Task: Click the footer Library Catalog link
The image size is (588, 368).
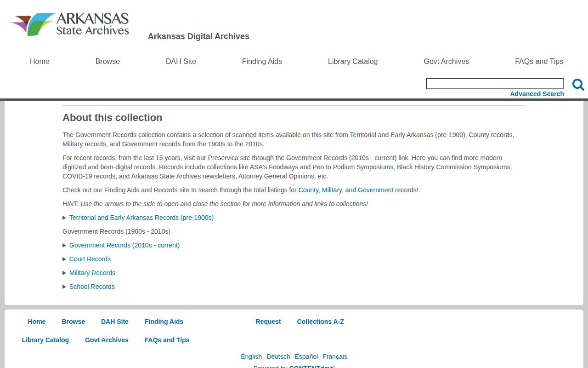Action: [x=45, y=340]
